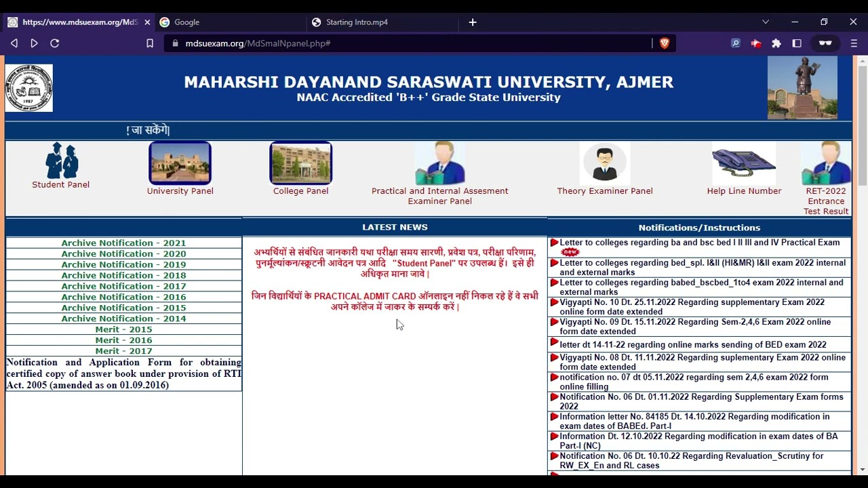Open notification no. 07 dt 05.11.2022
Image resolution: width=868 pixels, height=488 pixels.
[x=694, y=382]
